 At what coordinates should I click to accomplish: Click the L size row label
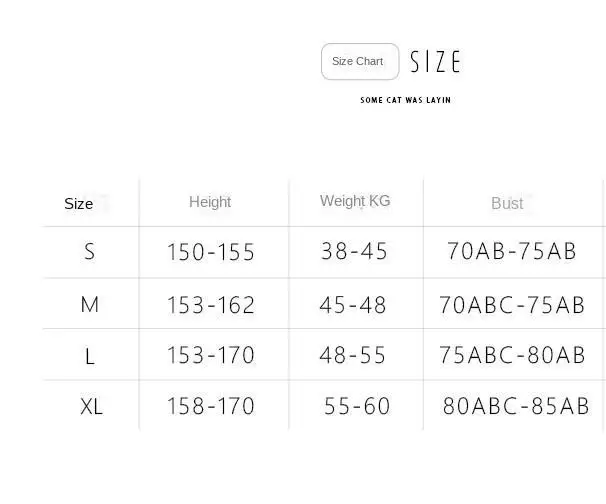89,356
